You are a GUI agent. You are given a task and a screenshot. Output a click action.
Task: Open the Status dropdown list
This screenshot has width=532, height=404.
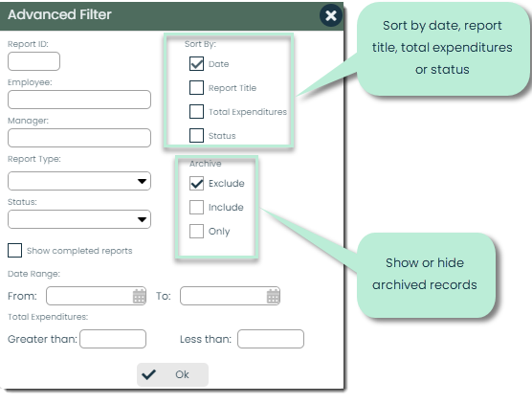pos(79,219)
